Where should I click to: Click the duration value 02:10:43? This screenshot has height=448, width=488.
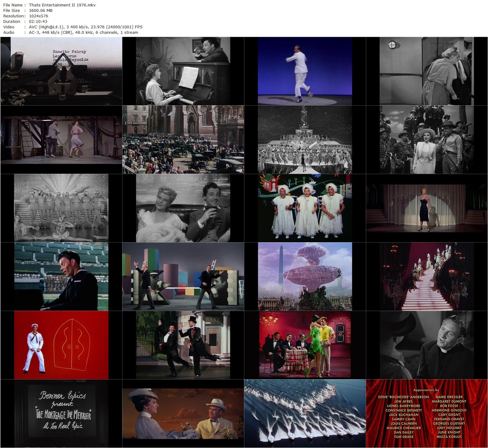pyautogui.click(x=38, y=21)
